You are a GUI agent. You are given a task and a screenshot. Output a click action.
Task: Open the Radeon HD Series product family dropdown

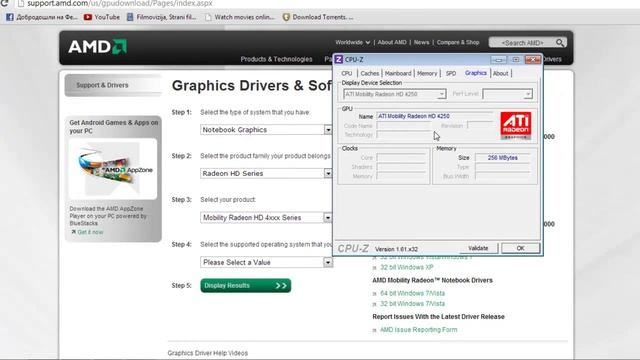328,173
